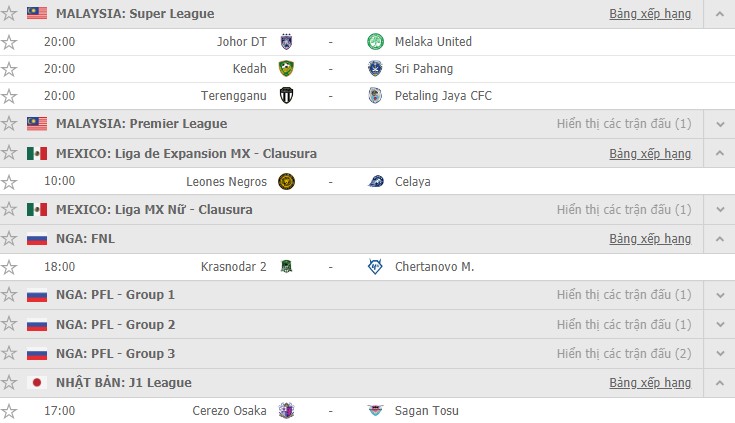Click the Celaya club logo
The image size is (735, 423).
pyautogui.click(x=375, y=181)
